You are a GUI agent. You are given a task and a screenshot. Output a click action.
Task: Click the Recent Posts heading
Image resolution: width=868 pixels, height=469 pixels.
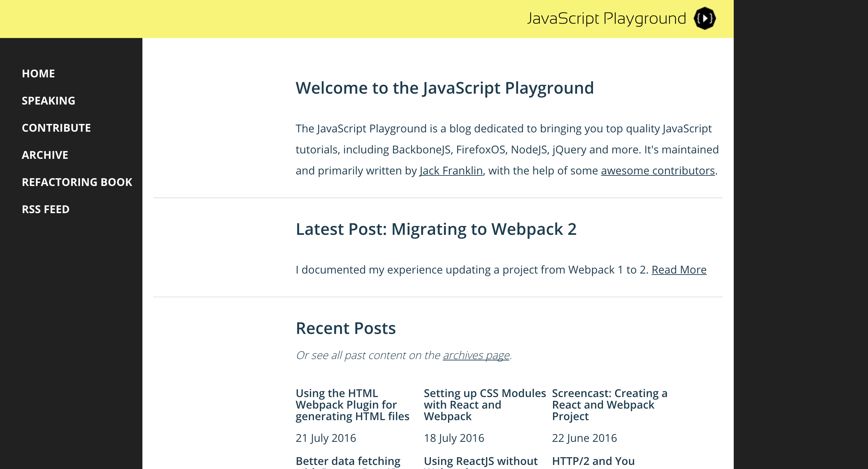pos(346,328)
